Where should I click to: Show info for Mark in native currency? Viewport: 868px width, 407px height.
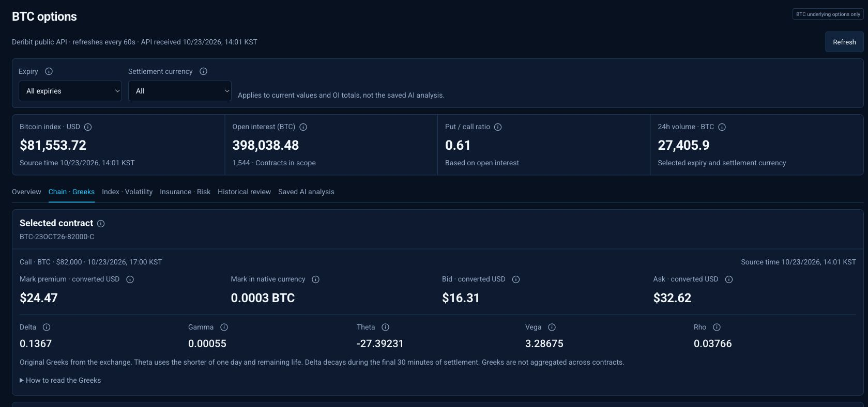pos(316,279)
